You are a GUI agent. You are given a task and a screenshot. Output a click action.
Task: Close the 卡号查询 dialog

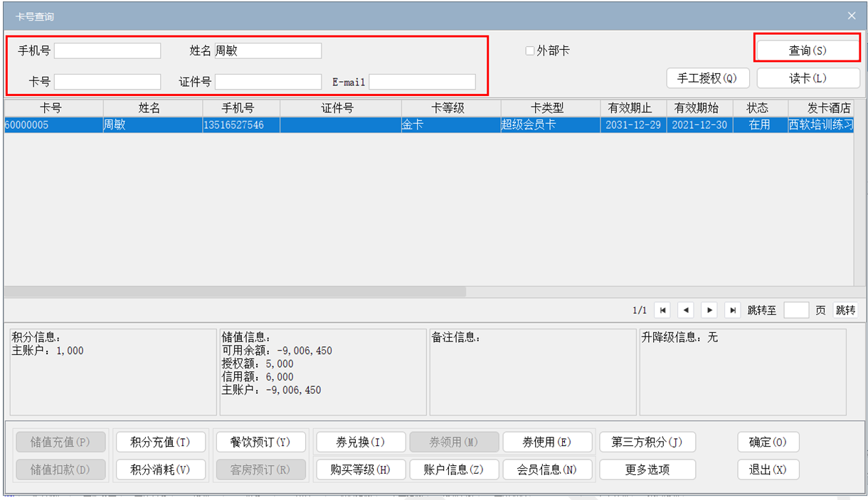point(851,16)
